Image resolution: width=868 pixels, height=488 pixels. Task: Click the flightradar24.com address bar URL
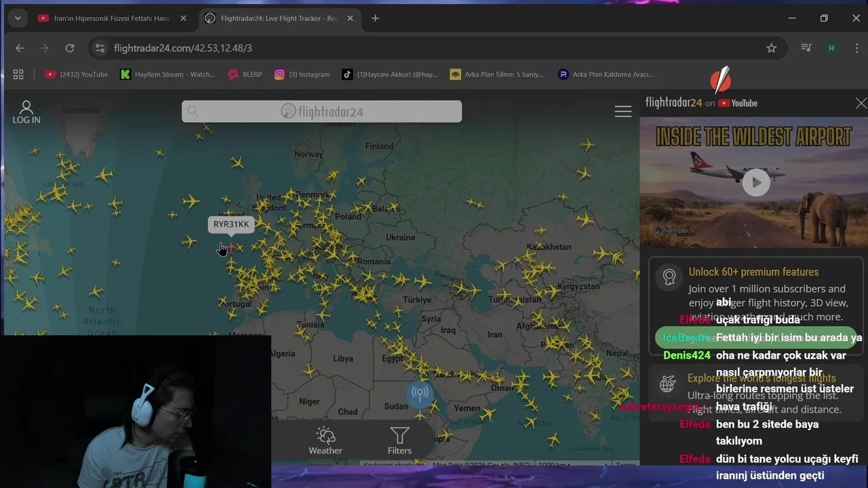point(183,48)
